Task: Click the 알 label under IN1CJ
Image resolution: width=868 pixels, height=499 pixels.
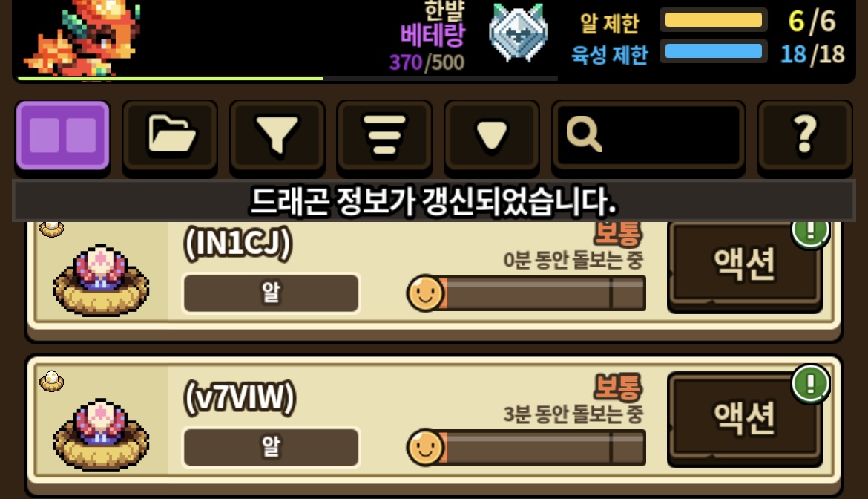Action: coord(272,293)
